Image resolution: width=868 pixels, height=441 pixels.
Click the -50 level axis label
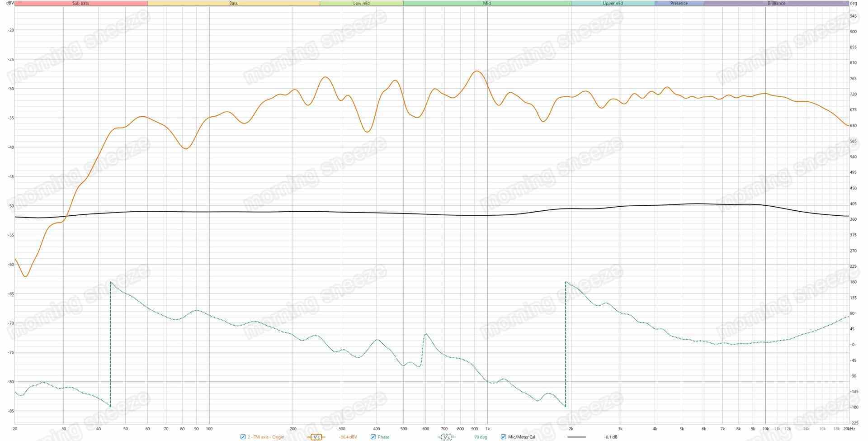[x=10, y=206]
